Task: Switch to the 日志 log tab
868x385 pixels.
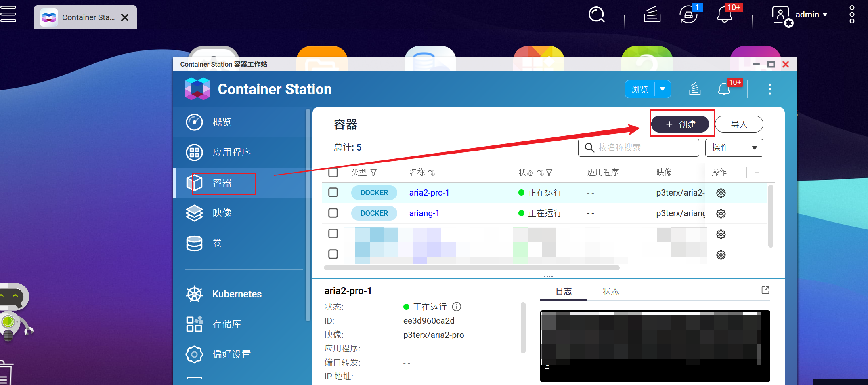Action: coord(564,291)
